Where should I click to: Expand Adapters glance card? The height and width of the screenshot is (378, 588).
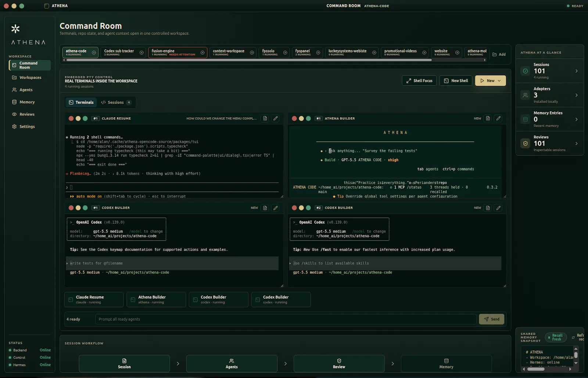[x=550, y=95]
